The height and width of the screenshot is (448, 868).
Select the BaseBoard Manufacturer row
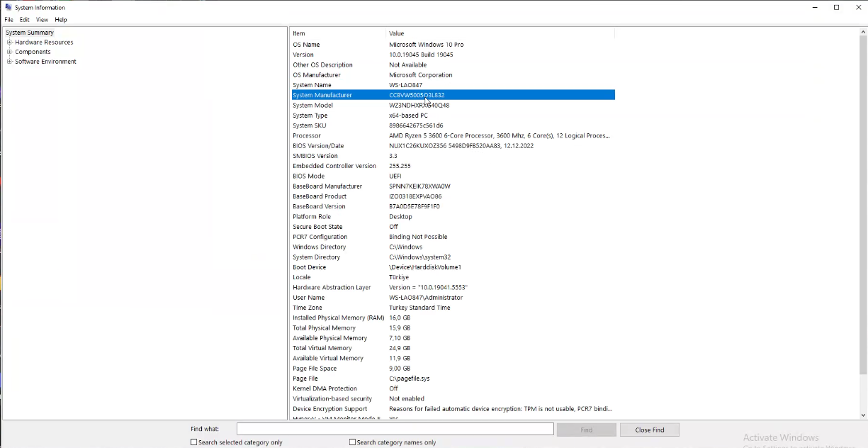pos(453,186)
